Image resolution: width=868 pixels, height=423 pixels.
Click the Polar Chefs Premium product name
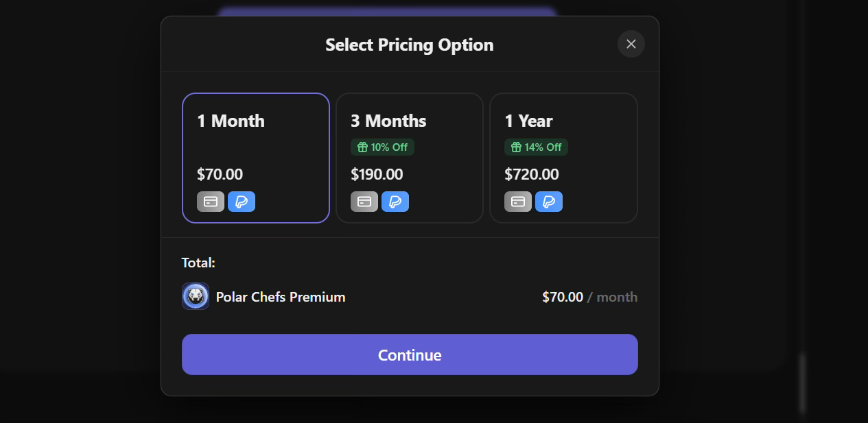(x=281, y=296)
